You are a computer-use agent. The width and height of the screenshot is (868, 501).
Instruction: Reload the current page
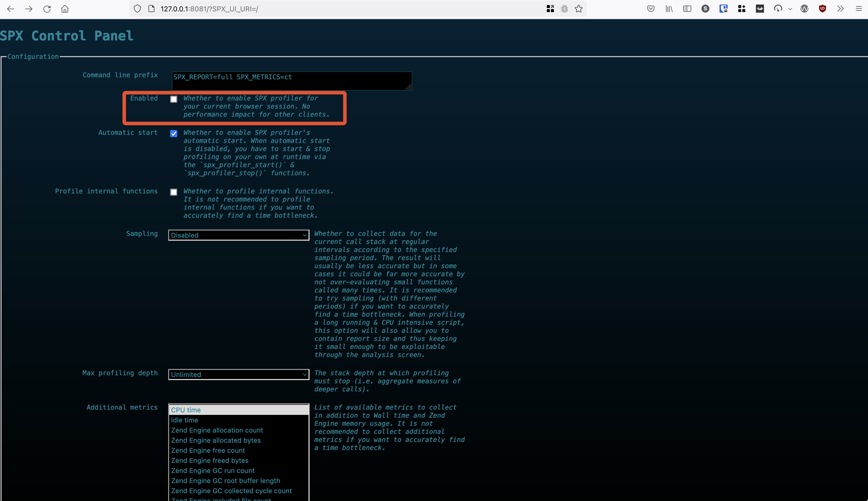tap(47, 9)
